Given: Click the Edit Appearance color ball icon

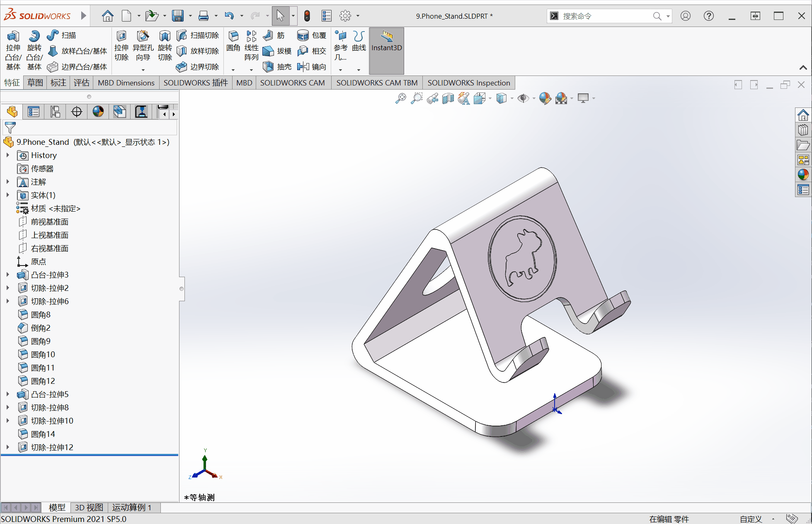Looking at the screenshot, I should click(x=545, y=99).
